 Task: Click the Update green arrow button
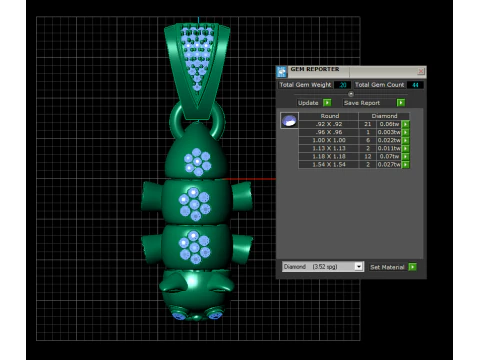[x=327, y=103]
